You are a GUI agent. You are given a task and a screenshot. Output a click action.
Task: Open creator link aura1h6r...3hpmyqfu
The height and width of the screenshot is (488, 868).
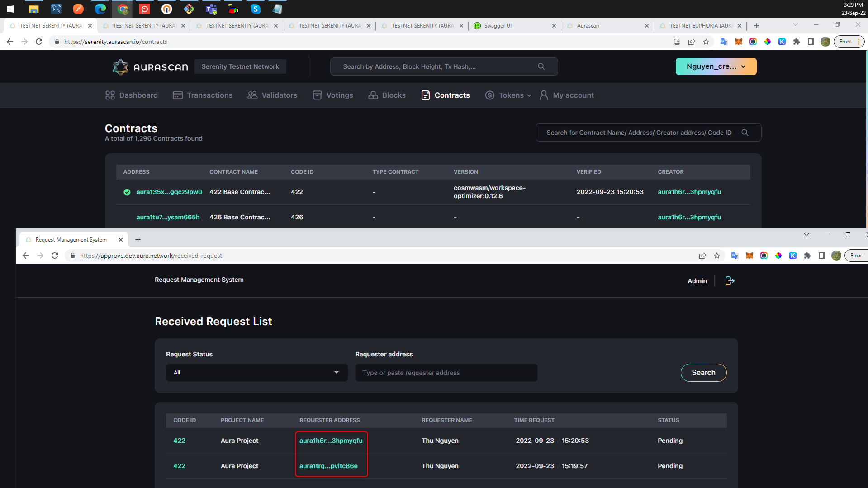pyautogui.click(x=689, y=192)
